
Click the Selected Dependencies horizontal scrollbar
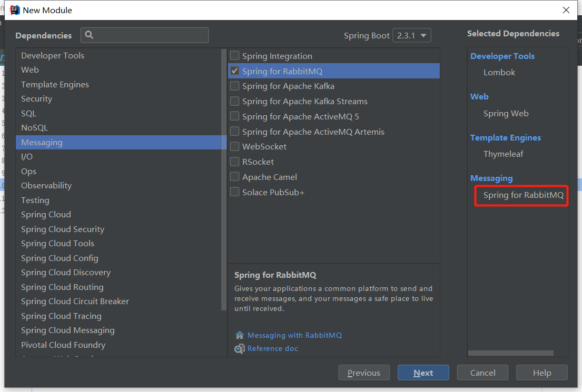point(511,353)
